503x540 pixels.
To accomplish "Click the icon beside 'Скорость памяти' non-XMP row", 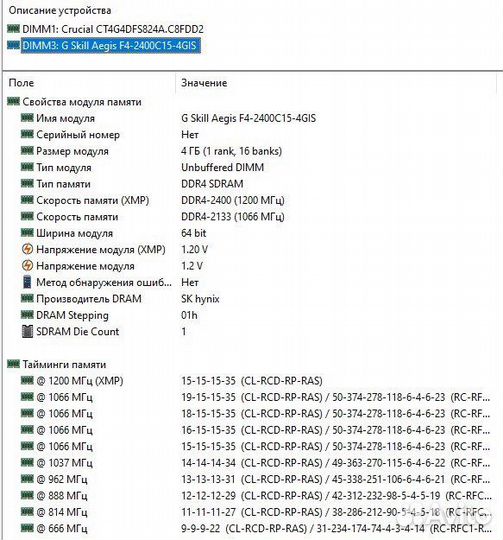I will (x=27, y=216).
